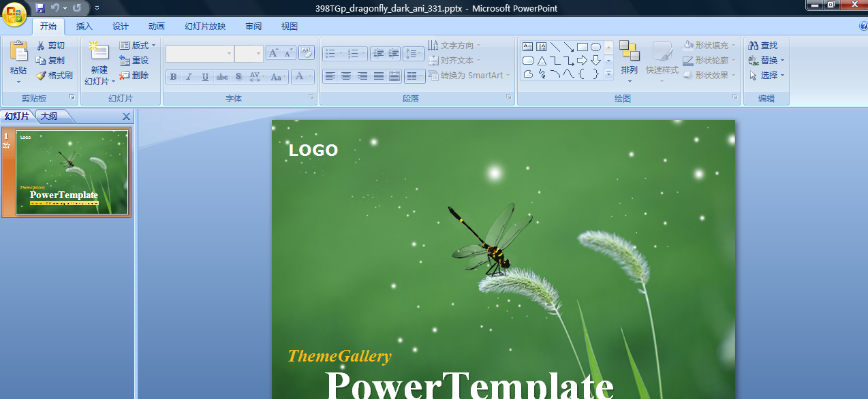Open font color A dropdown

tap(303, 77)
